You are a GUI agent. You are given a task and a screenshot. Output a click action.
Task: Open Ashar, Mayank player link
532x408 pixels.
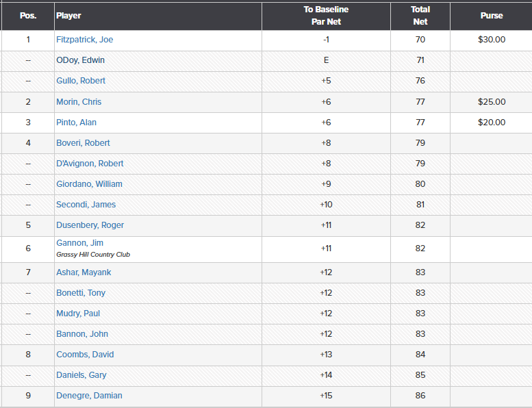(x=84, y=272)
